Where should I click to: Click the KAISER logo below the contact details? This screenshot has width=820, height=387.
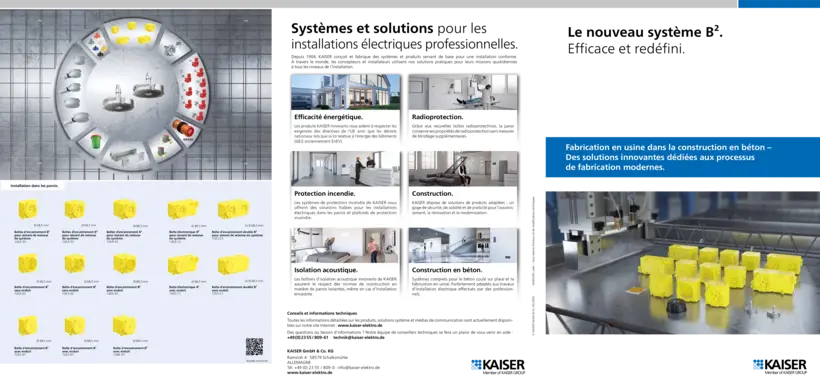(497, 366)
